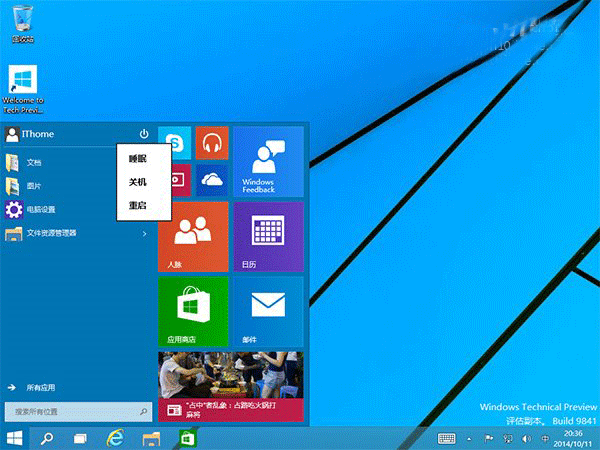
Task: Click the news headline text on red banner
Action: coord(231,409)
